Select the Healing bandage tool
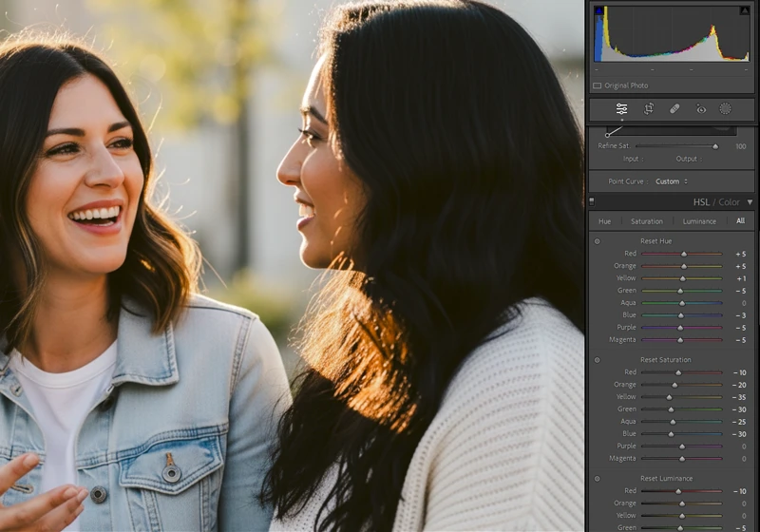The image size is (760, 532). (x=674, y=109)
